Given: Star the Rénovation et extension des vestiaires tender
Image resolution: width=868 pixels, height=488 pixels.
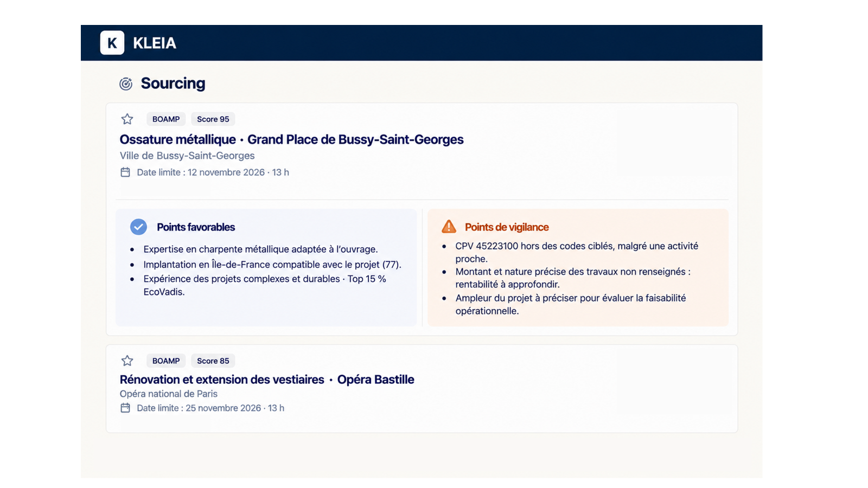Looking at the screenshot, I should click(127, 361).
